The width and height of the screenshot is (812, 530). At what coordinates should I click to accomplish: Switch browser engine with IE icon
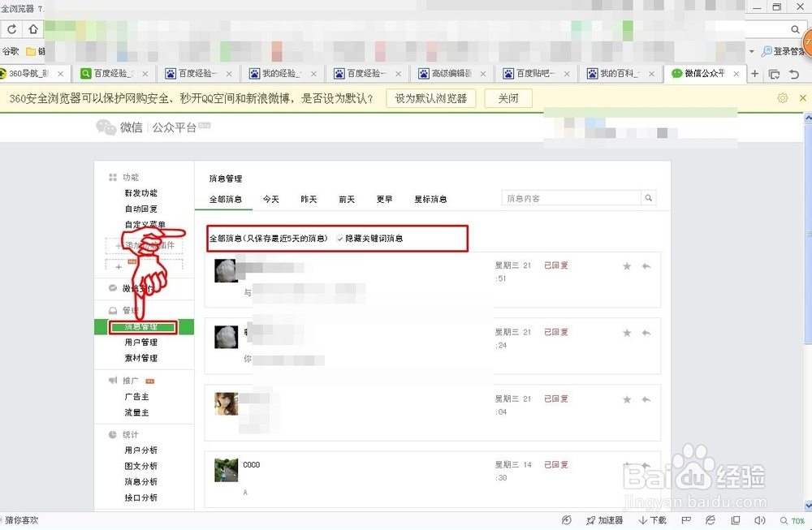click(710, 520)
